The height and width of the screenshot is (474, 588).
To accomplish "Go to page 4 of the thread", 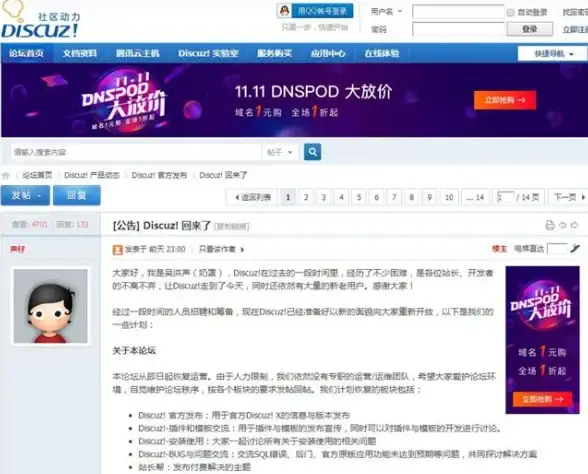I will point(341,197).
